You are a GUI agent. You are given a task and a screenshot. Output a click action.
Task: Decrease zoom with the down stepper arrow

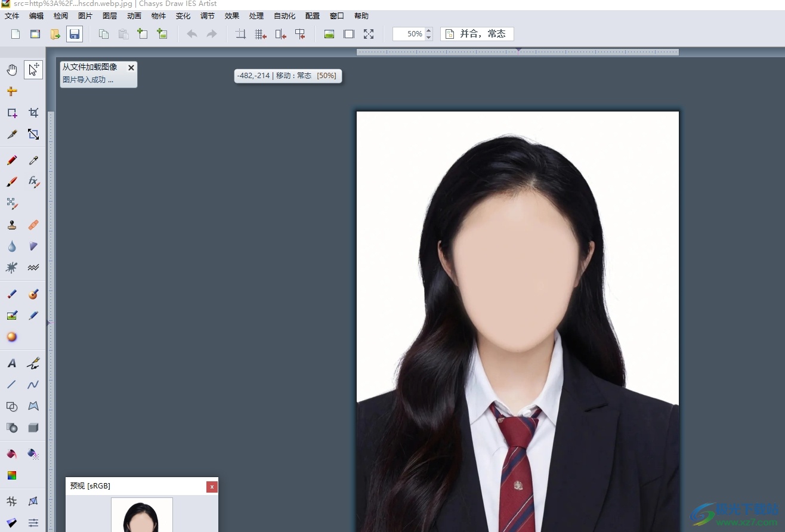[429, 38]
